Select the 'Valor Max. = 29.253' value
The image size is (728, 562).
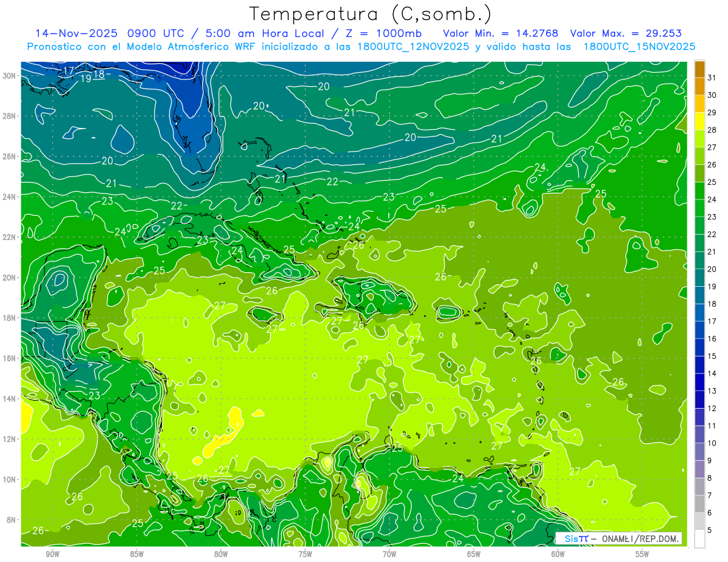point(625,33)
